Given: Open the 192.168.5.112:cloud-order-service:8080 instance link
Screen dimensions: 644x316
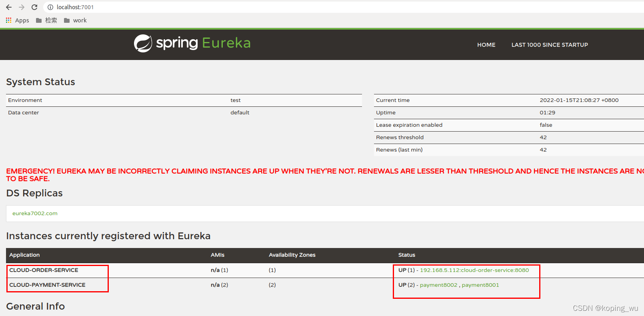Looking at the screenshot, I should tap(474, 270).
